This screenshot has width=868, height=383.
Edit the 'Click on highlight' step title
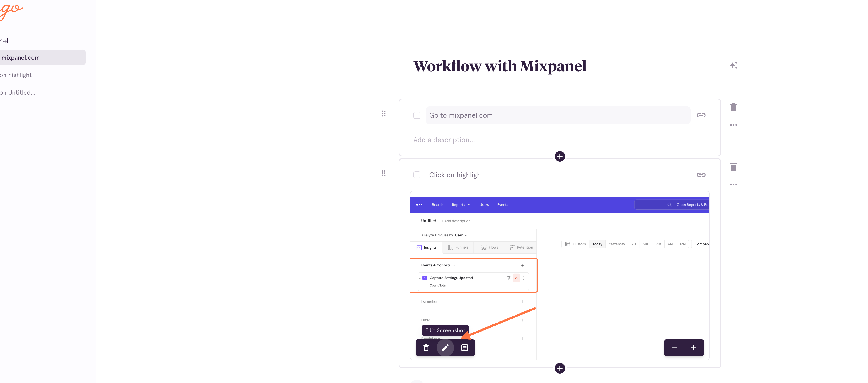[456, 175]
